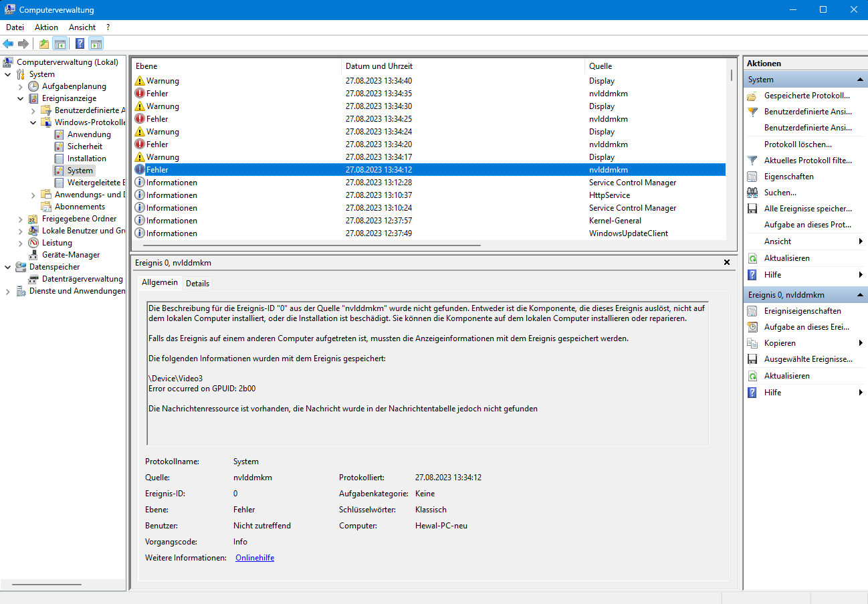This screenshot has height=604, width=868.
Task: Click Protokoll löschen action
Action: click(x=798, y=144)
